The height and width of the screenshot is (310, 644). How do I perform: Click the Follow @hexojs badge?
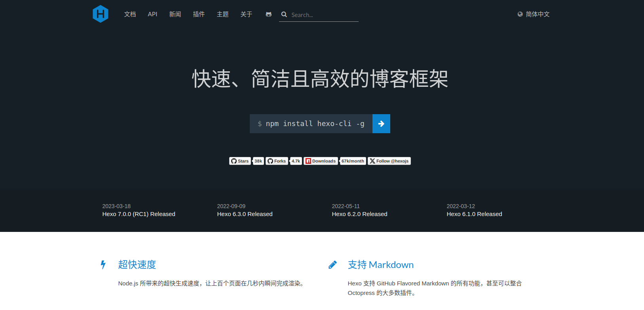389,161
